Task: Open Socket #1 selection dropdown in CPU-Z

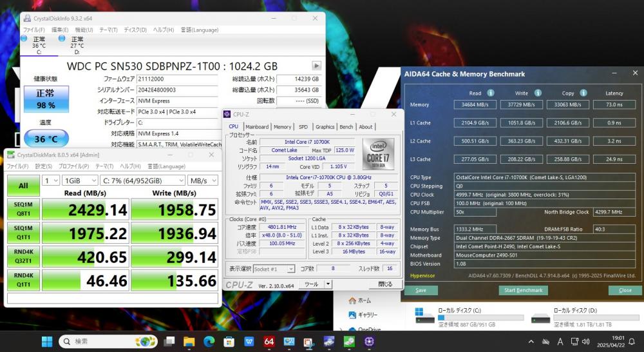Action: coord(274,269)
